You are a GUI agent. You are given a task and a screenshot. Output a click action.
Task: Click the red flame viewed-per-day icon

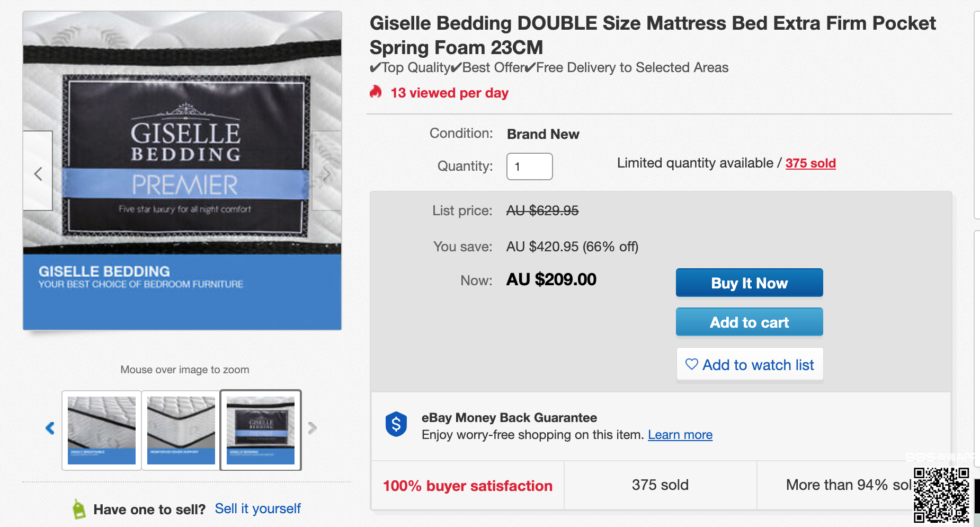click(376, 92)
